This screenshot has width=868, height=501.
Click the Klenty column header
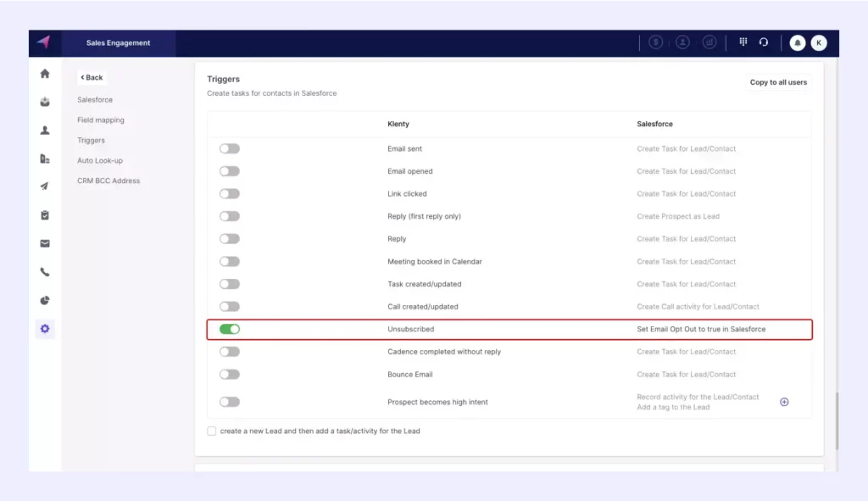click(398, 124)
